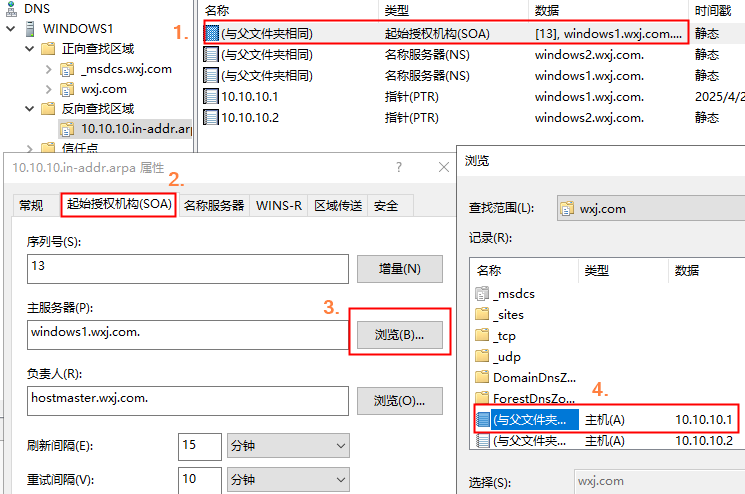Click the 序列号 input field with 13
The height and width of the screenshot is (494, 745).
(x=188, y=269)
